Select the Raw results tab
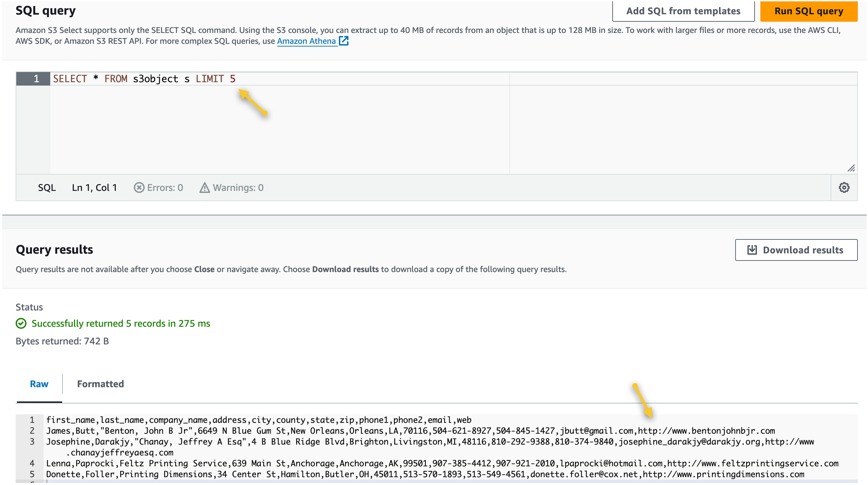The image size is (868, 485). (x=39, y=384)
